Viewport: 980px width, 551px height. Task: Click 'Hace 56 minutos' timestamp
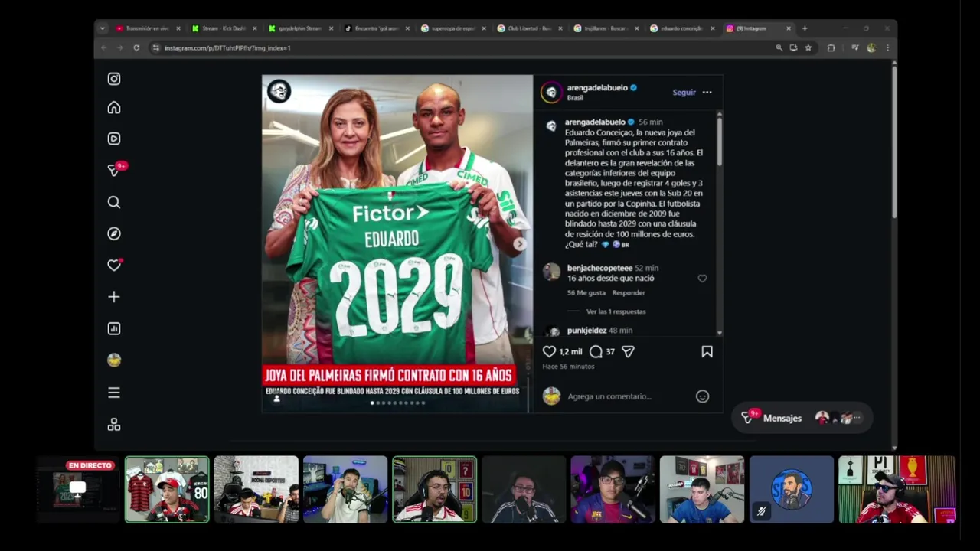click(568, 367)
